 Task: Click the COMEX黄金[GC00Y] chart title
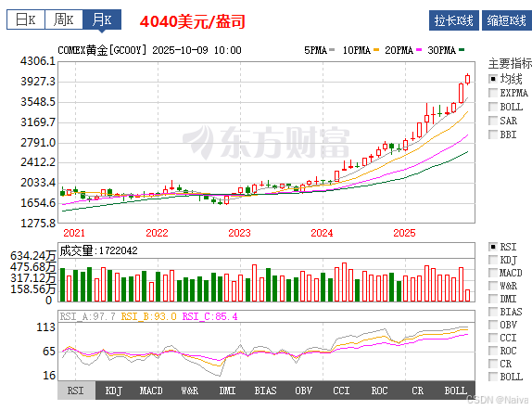click(x=103, y=50)
